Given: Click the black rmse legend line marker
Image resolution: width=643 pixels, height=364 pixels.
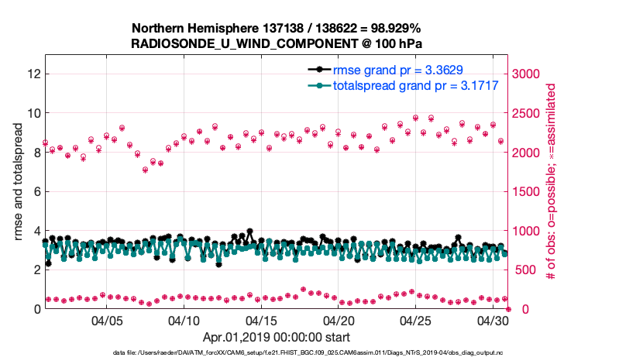Looking at the screenshot, I should pyautogui.click(x=319, y=70).
